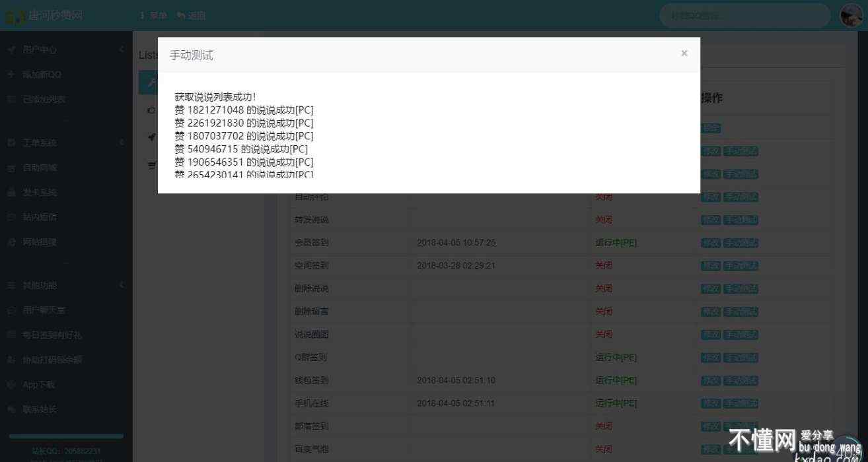
Task: Click 修改 in the Q群签到 row
Action: tap(711, 358)
